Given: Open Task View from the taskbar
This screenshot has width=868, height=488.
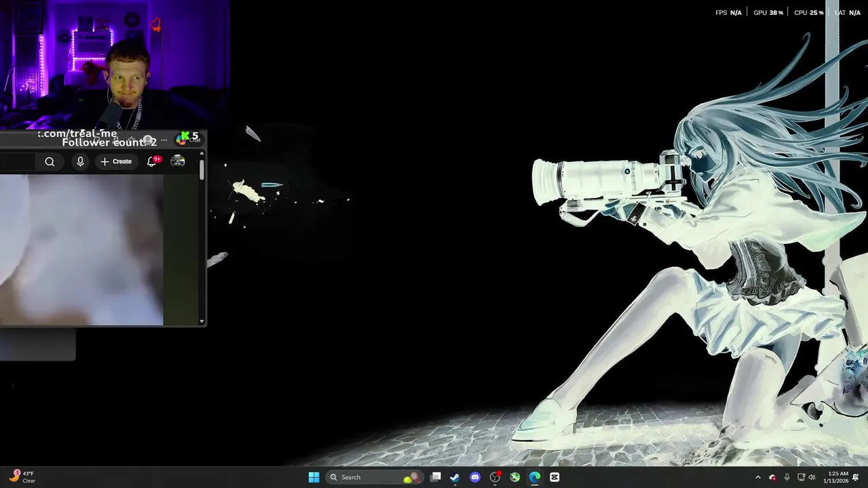Looking at the screenshot, I should (435, 477).
